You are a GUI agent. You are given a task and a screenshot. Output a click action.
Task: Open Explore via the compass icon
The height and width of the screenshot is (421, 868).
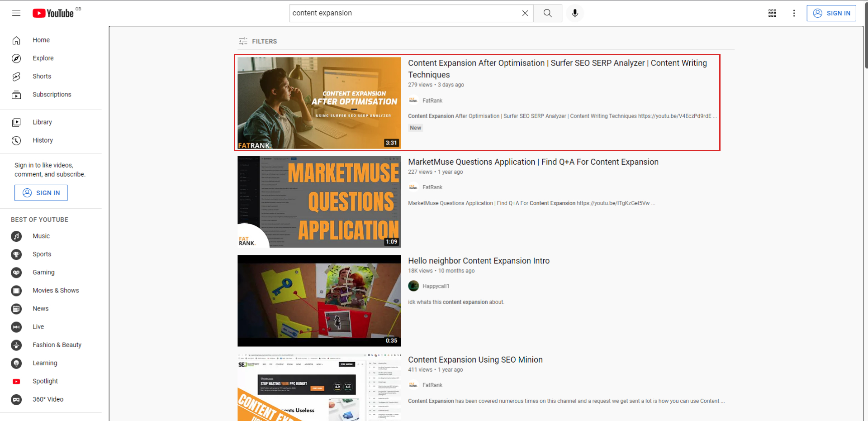(16, 58)
